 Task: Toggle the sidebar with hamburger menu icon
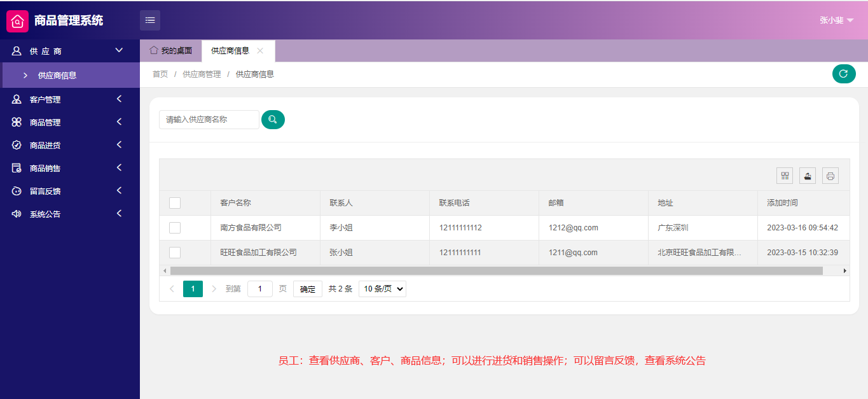point(150,20)
